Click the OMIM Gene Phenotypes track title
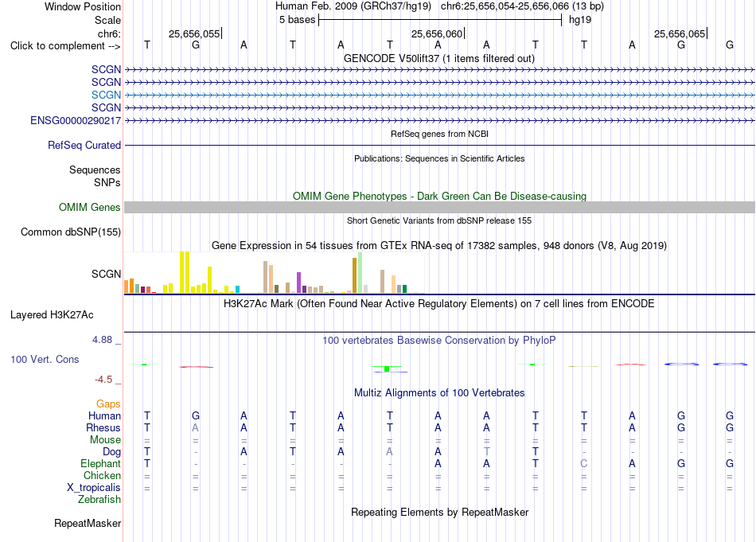 pyautogui.click(x=440, y=197)
